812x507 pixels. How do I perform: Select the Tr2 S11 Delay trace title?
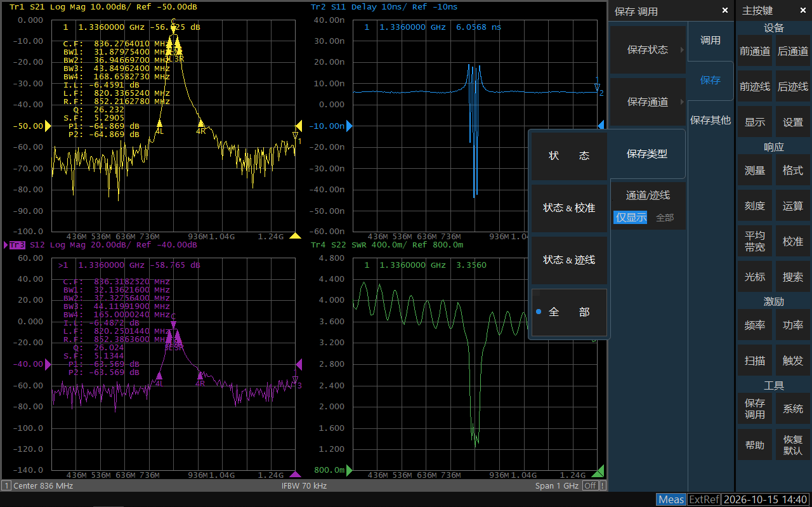(384, 7)
